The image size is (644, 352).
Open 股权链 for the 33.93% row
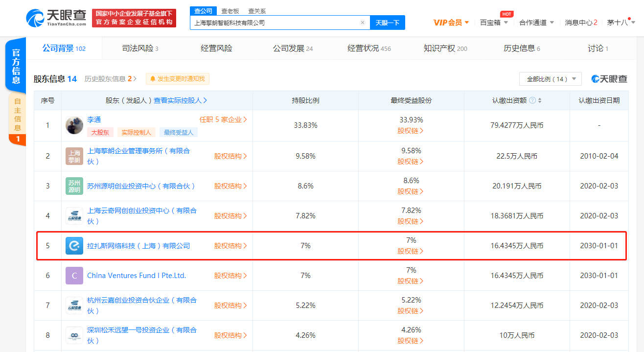click(411, 131)
